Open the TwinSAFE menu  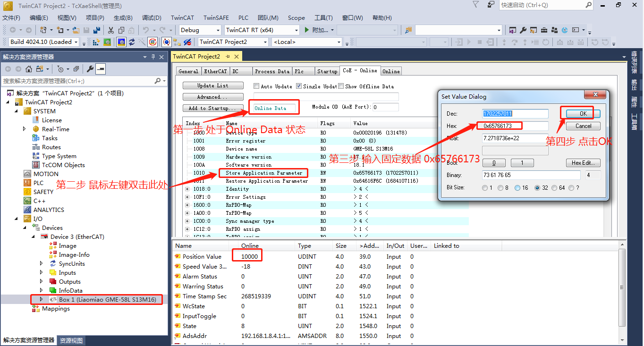(216, 18)
